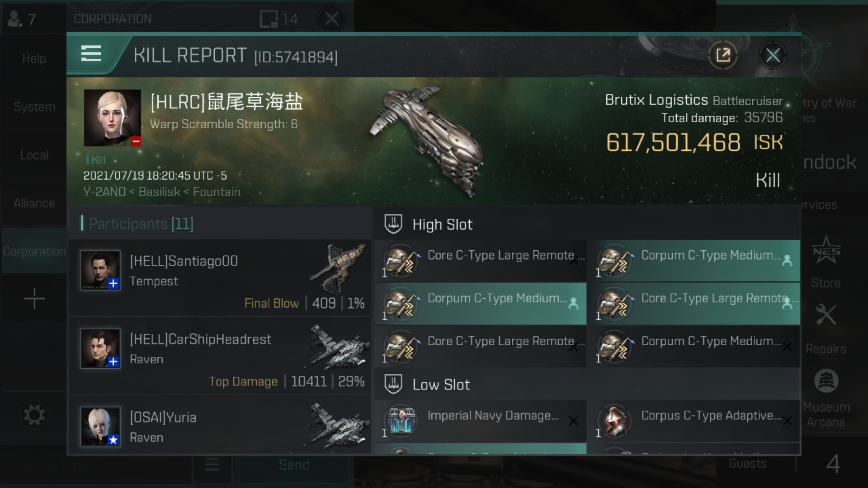Open the Repairs service
The width and height of the screenshot is (868, 488).
826,329
